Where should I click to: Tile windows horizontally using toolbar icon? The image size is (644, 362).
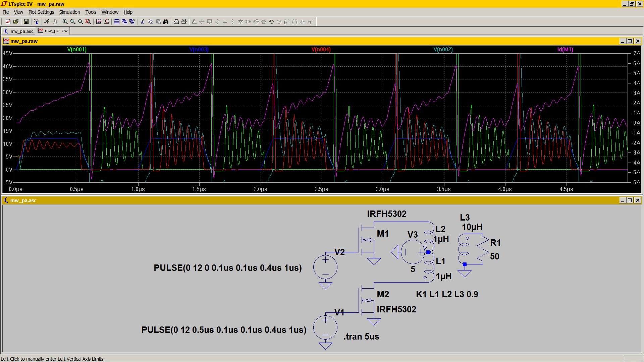tap(117, 22)
